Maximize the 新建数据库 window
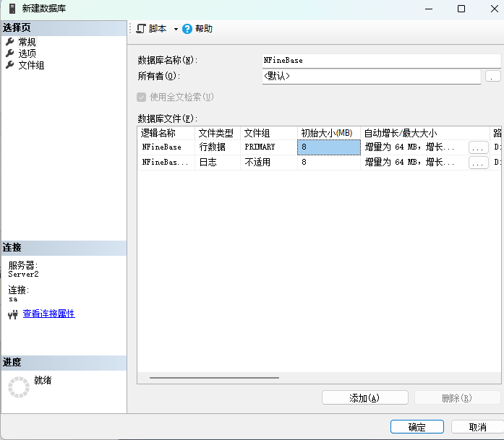The image size is (504, 440). click(x=461, y=9)
